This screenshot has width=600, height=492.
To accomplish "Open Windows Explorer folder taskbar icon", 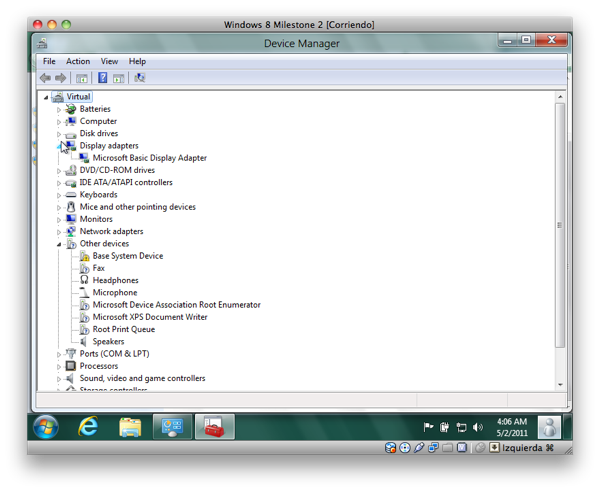I will (130, 427).
